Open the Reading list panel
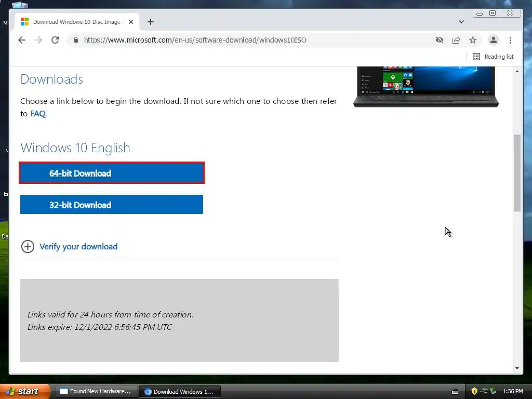The height and width of the screenshot is (399, 532). pos(493,57)
